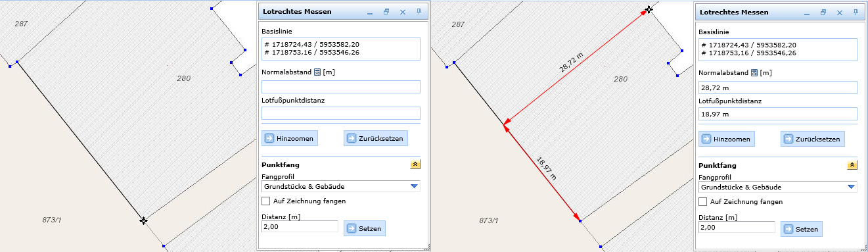This screenshot has height=252, width=868.
Task: Close the Lotrechtes Messen panel showing 28,72 m result
Action: 840,12
